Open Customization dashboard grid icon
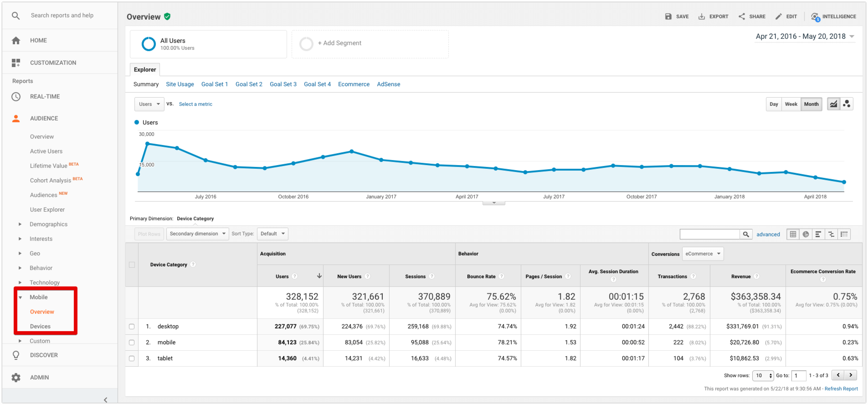 click(16, 63)
